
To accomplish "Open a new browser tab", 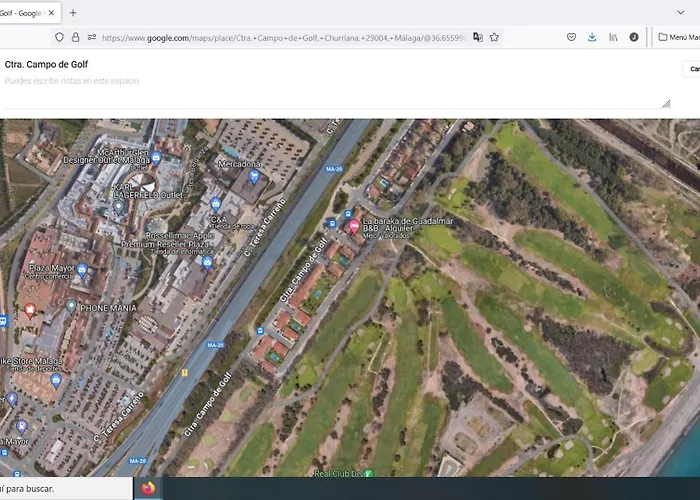I will coord(73,12).
